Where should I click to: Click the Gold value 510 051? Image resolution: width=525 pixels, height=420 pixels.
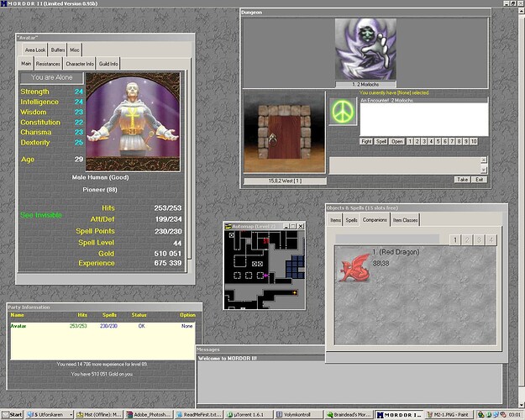coord(167,254)
